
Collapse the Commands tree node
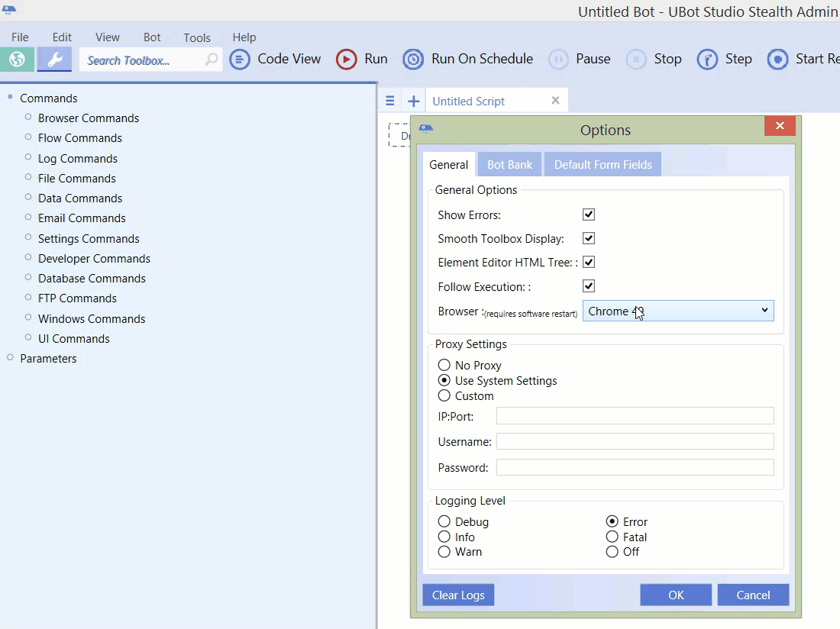10,97
